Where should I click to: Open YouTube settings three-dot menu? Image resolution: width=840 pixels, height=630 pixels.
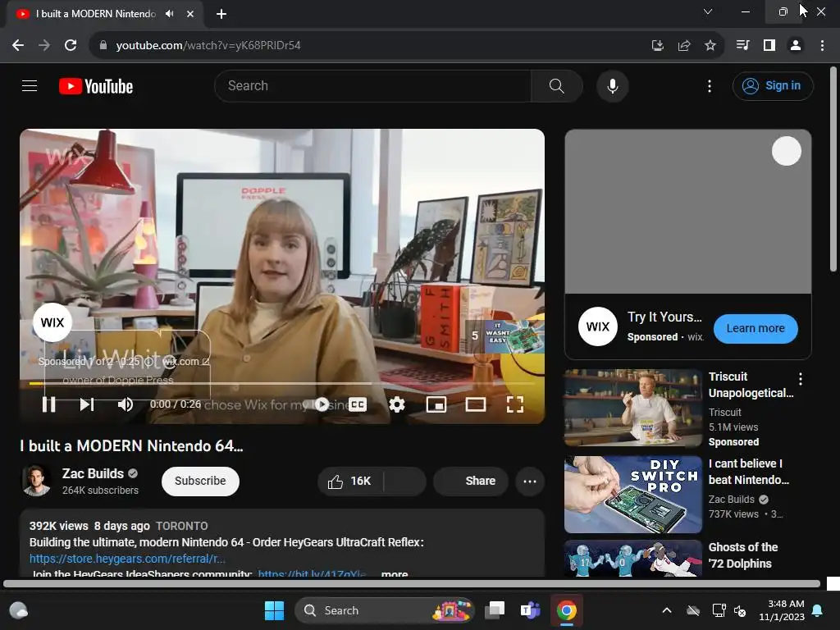point(710,85)
